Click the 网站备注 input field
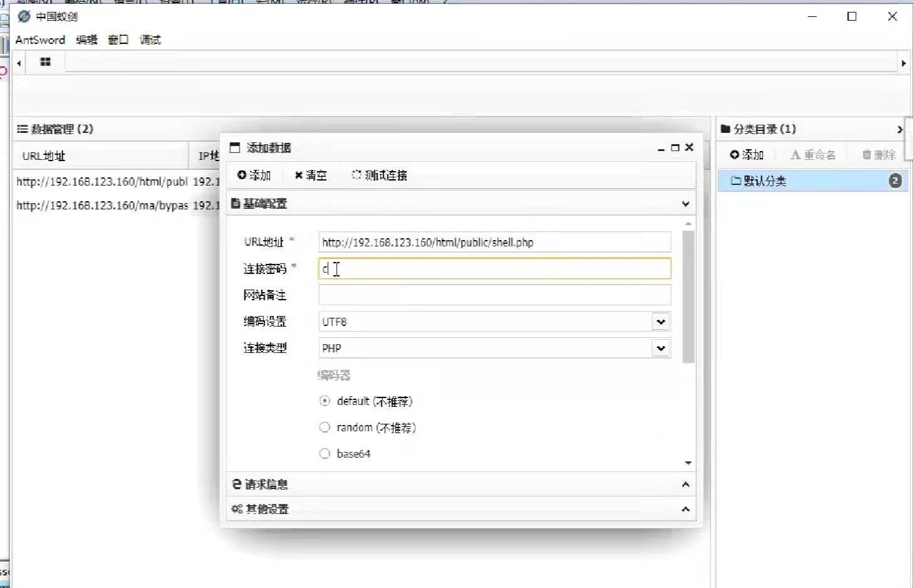This screenshot has height=588, width=913. click(495, 295)
